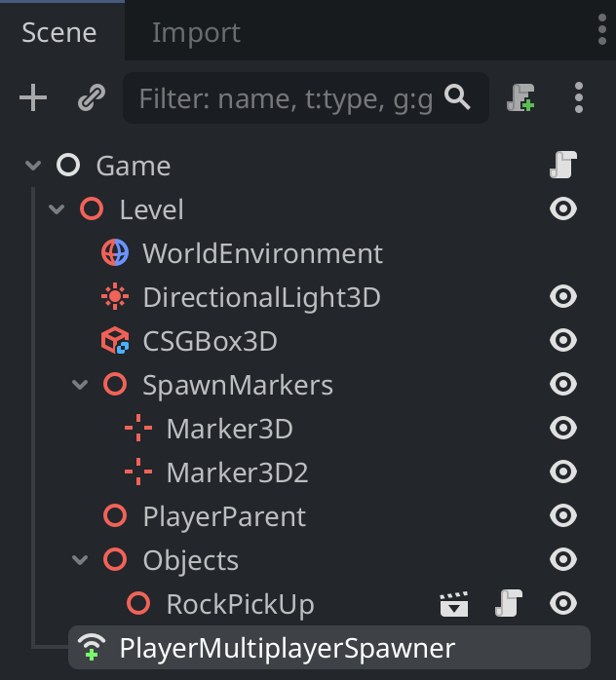This screenshot has width=616, height=680.
Task: Click the Attach Script icon in toolbar
Action: (520, 97)
